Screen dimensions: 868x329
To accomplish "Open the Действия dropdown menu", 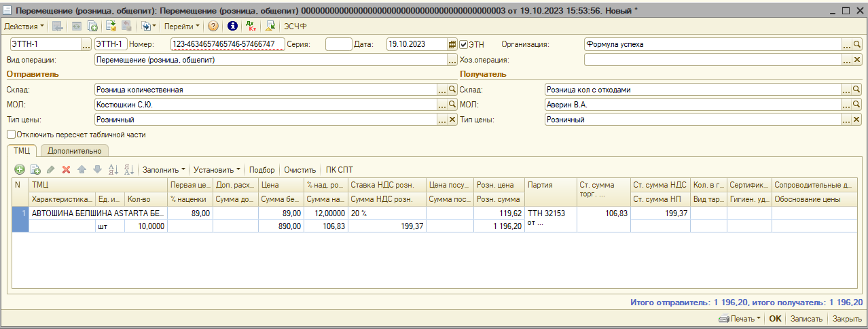I will point(24,27).
